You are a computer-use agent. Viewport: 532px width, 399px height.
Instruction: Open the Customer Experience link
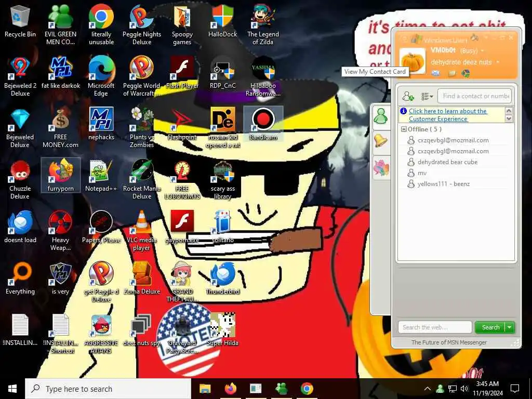(447, 115)
